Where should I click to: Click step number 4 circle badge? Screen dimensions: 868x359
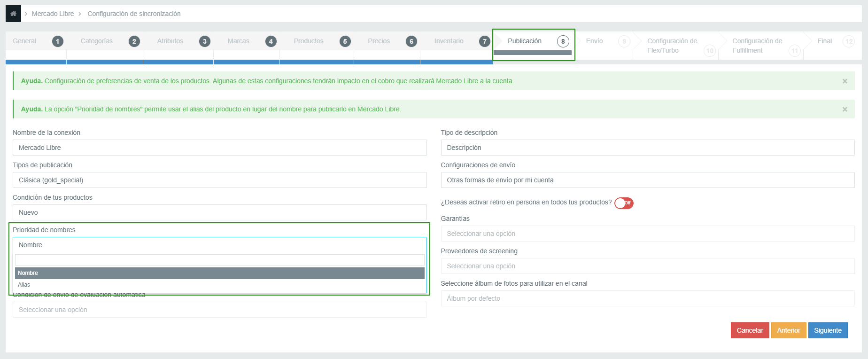click(x=271, y=41)
